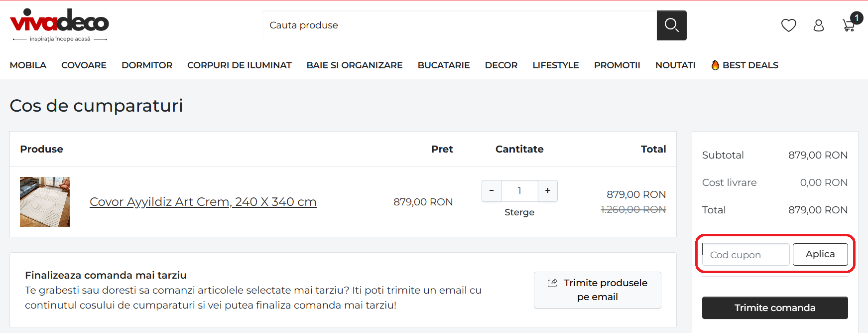Open the CORPURI DE ILUMINAT menu
This screenshot has height=333, width=868.
[x=239, y=65]
